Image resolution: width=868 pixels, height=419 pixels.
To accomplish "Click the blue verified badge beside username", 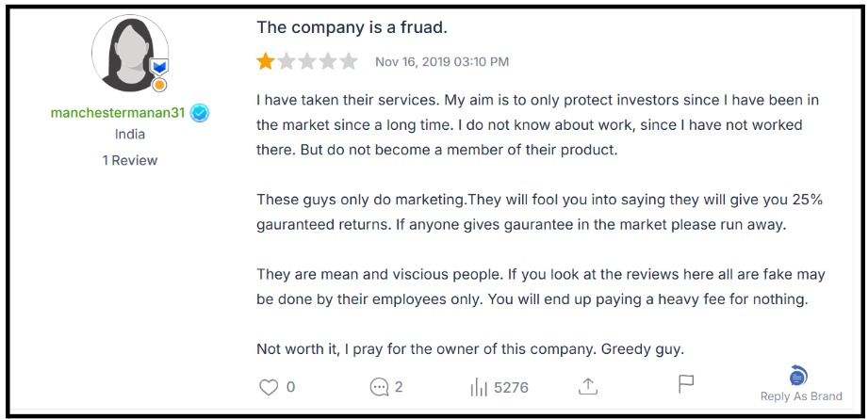I will (199, 113).
